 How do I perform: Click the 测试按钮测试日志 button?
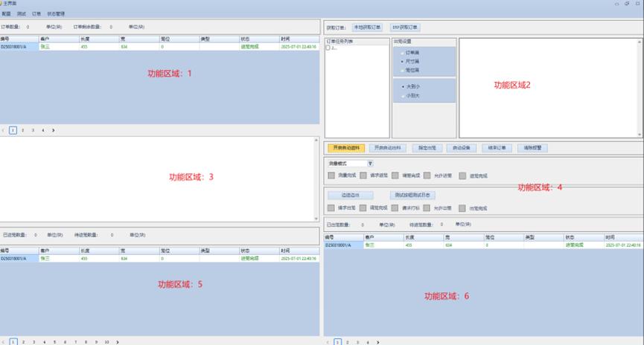click(412, 196)
